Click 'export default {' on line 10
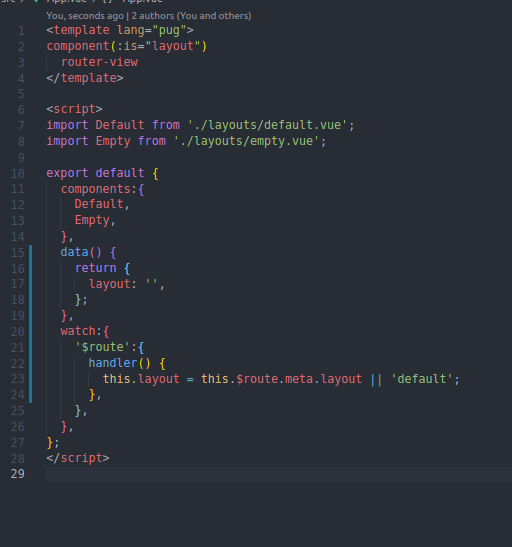Viewport: 512px width, 547px height. tap(103, 173)
